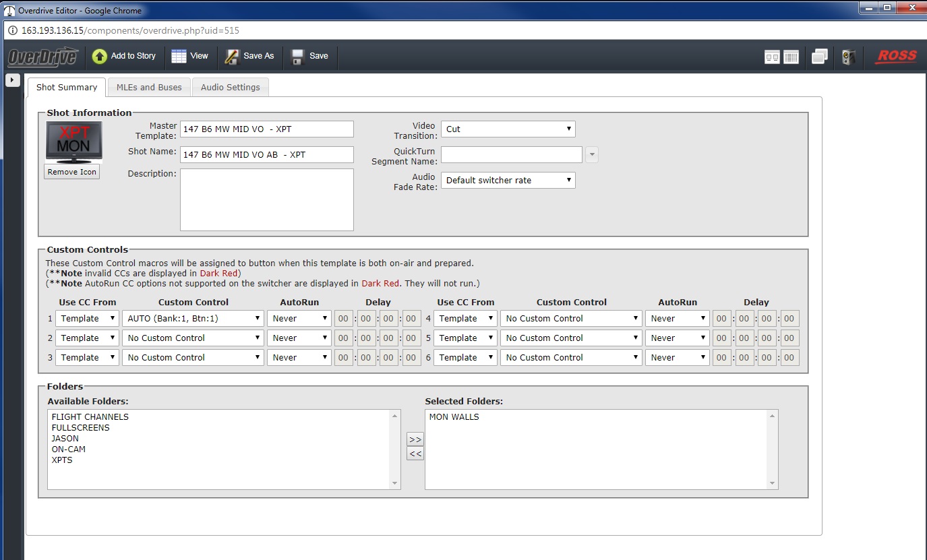The width and height of the screenshot is (927, 560).
Task: Click the Remove Icon button
Action: [x=72, y=172]
